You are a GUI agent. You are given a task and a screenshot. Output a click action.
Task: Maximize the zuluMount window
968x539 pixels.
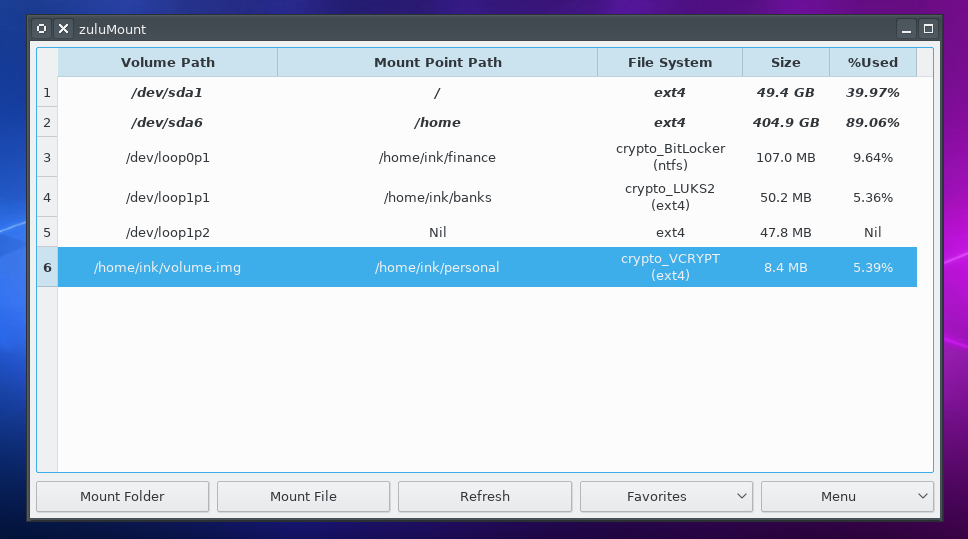click(x=928, y=29)
